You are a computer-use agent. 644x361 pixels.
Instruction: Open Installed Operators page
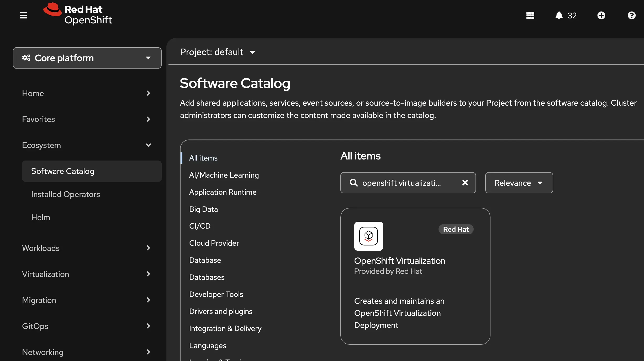pos(66,194)
